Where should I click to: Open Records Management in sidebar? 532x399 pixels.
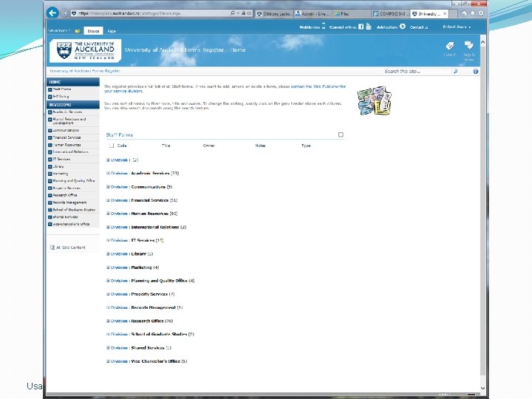pyautogui.click(x=69, y=202)
